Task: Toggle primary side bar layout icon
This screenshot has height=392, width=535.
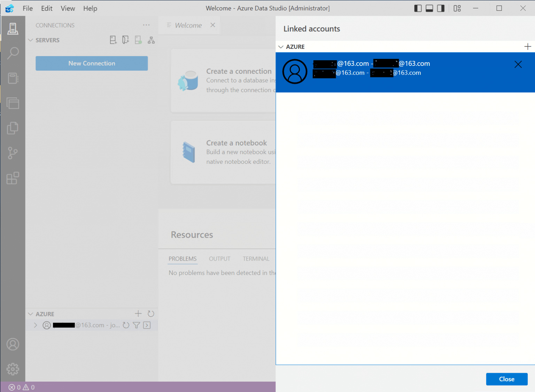Action: point(418,8)
